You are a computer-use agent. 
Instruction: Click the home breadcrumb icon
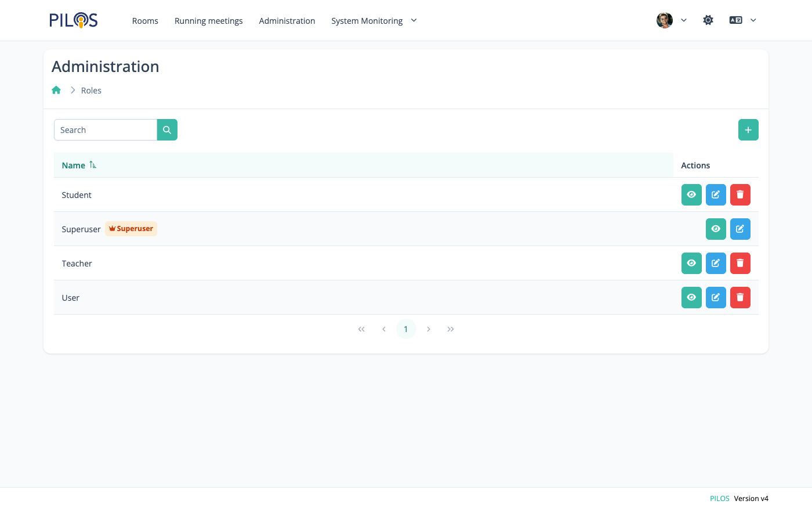(56, 91)
